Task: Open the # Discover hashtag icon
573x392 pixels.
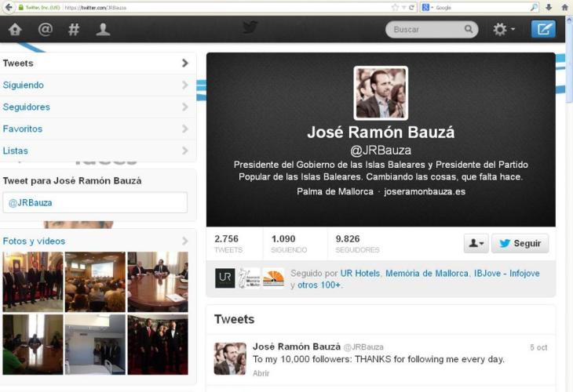Action: [74, 30]
